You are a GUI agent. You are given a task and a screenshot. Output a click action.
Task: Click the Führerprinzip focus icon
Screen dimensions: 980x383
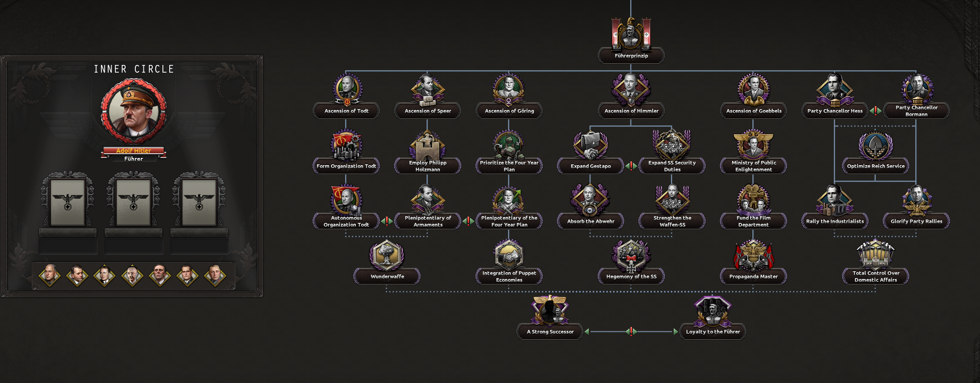tap(631, 34)
